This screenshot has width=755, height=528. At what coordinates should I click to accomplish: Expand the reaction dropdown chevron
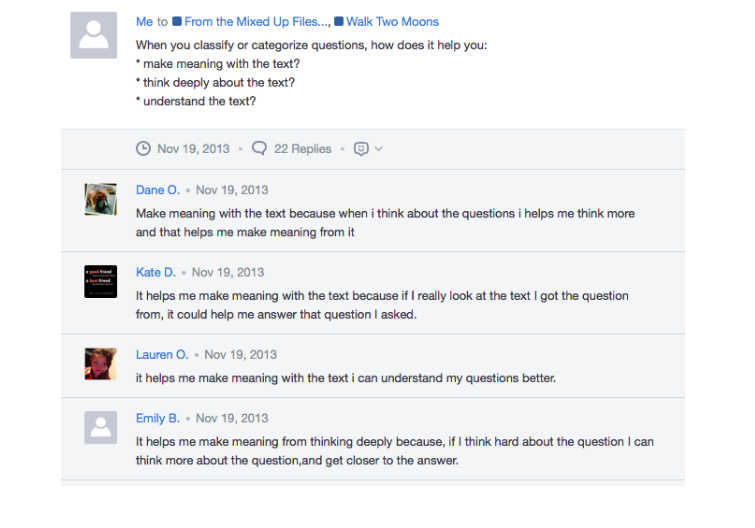tap(379, 149)
